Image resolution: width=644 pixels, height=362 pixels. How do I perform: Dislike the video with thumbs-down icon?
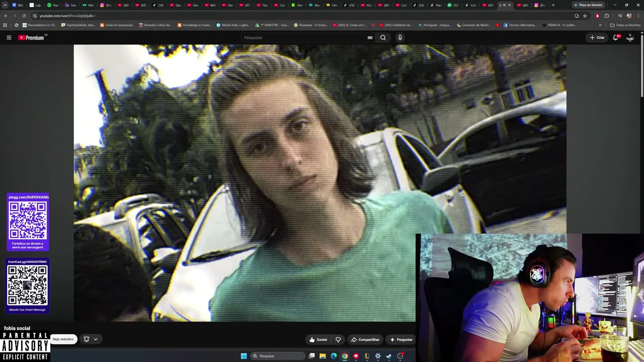pyautogui.click(x=338, y=339)
